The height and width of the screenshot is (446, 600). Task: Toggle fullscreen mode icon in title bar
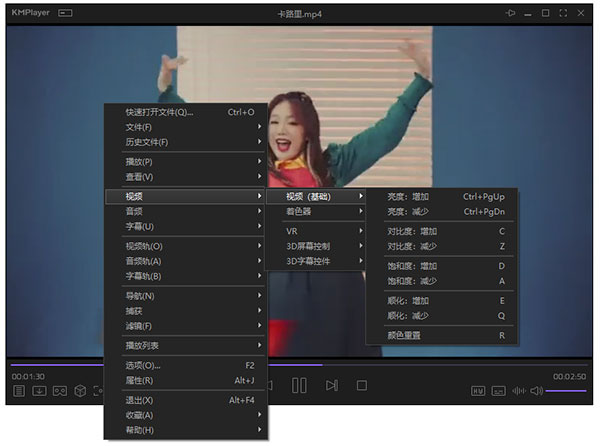[x=563, y=13]
